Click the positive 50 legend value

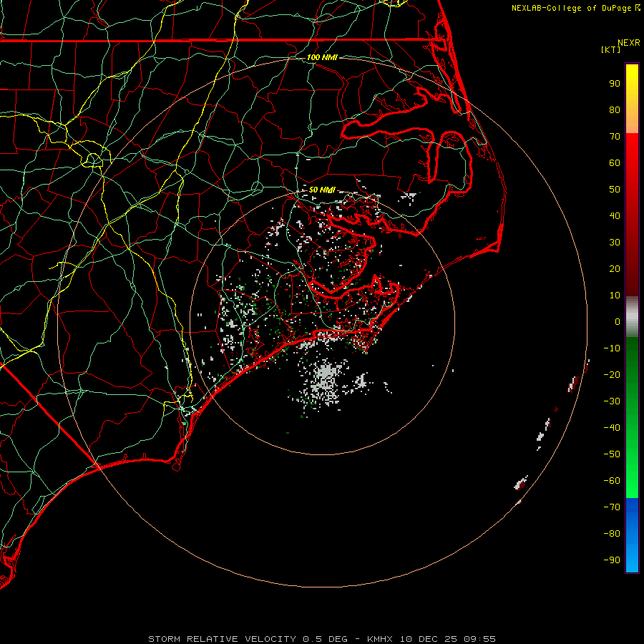615,190
